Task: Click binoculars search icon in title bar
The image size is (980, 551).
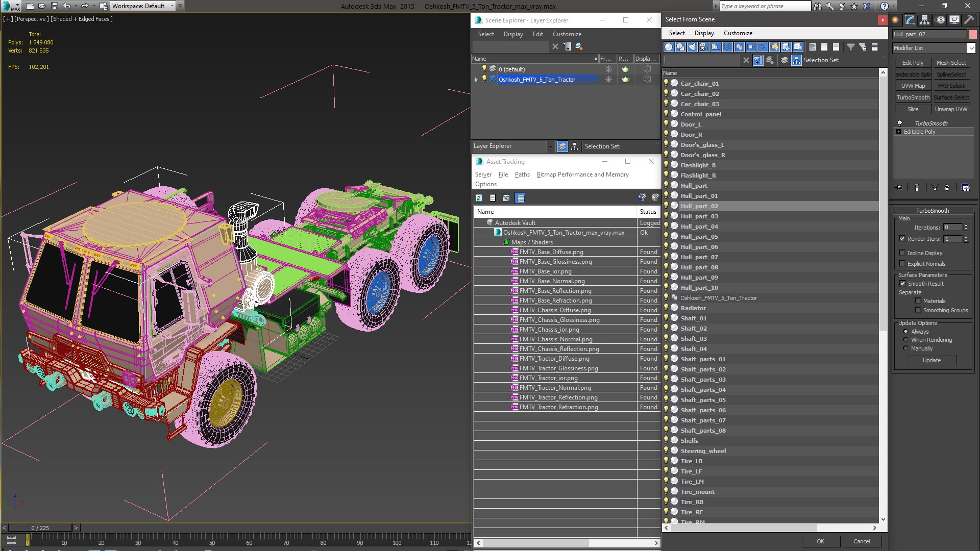Action: (x=818, y=6)
